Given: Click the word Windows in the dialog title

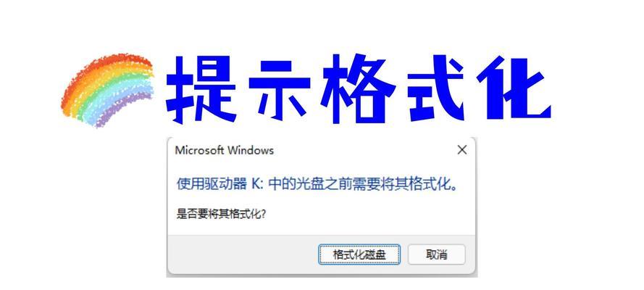Looking at the screenshot, I should tap(250, 150).
